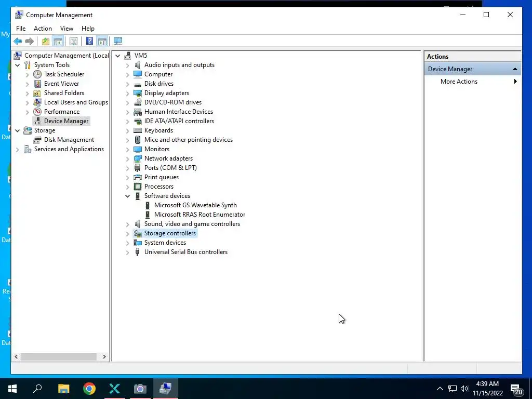This screenshot has width=532, height=399.
Task: Open the View menu
Action: click(x=66, y=29)
